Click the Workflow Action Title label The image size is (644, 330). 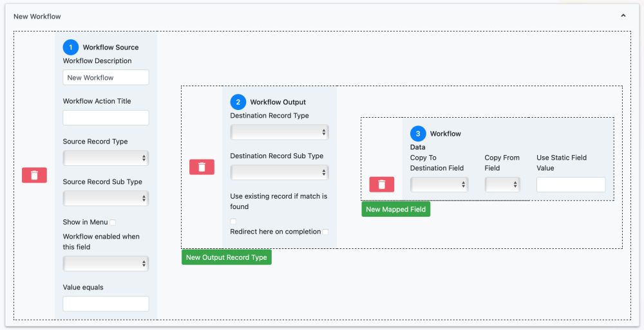(x=97, y=101)
